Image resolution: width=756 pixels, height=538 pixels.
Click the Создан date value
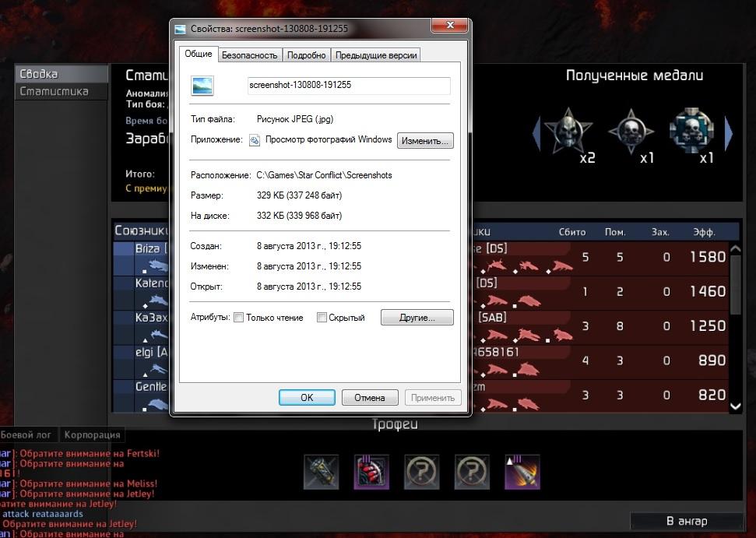pos(309,246)
